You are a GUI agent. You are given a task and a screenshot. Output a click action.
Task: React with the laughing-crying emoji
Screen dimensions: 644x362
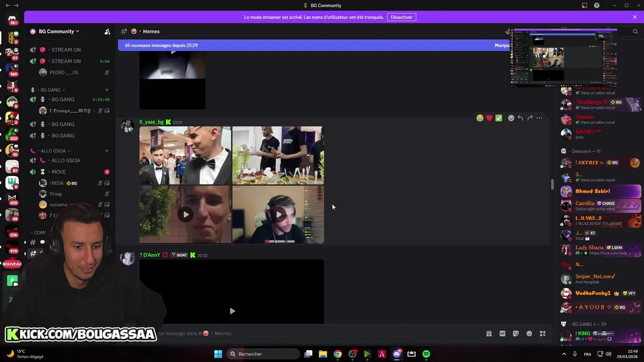click(x=480, y=118)
